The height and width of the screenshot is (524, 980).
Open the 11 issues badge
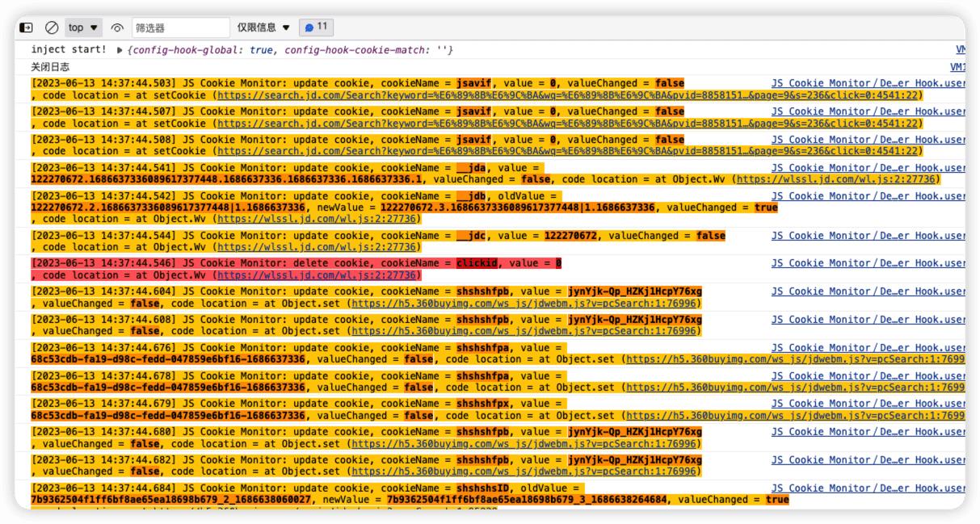316,27
